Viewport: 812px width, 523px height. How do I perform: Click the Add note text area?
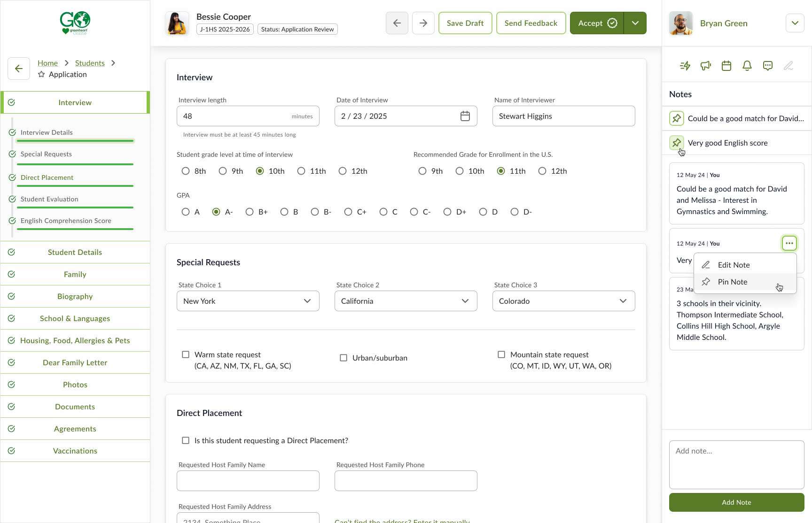(737, 465)
